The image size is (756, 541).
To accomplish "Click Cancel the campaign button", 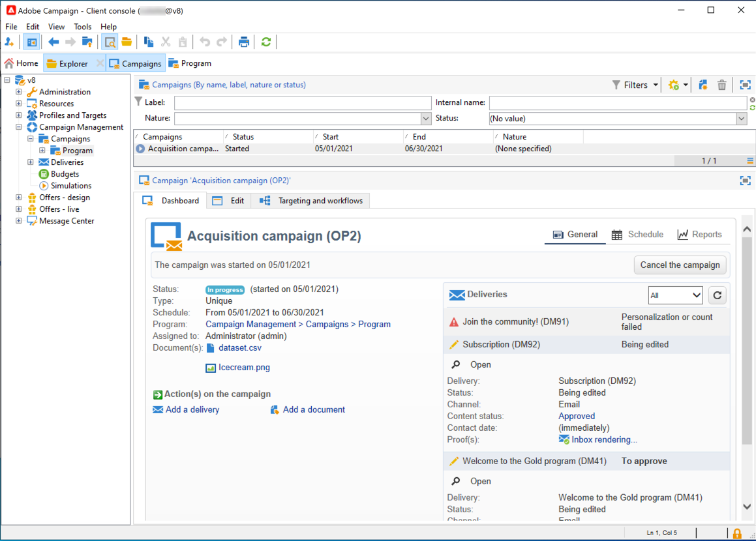I will coord(680,265).
